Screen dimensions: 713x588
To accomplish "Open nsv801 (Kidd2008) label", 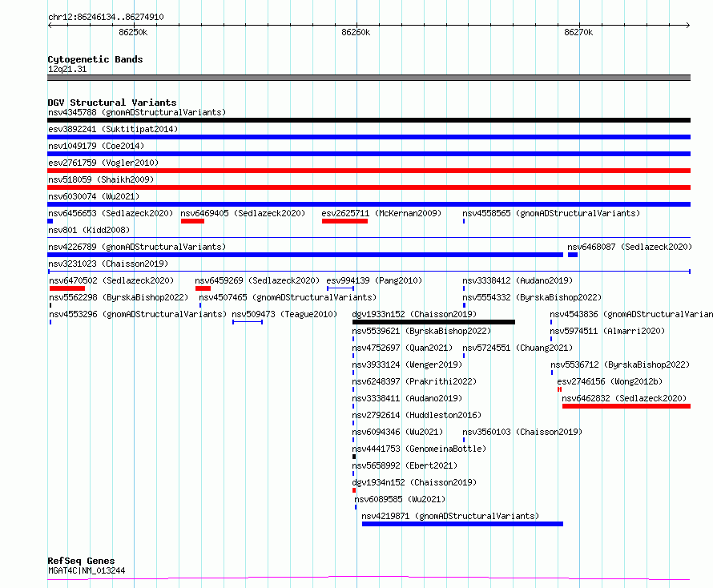I will point(89,230).
